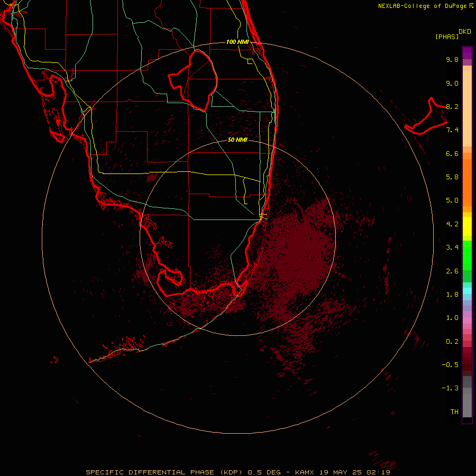Click the 1.8 value on color scale
Image resolution: width=476 pixels, height=476 pixels.
[452, 295]
